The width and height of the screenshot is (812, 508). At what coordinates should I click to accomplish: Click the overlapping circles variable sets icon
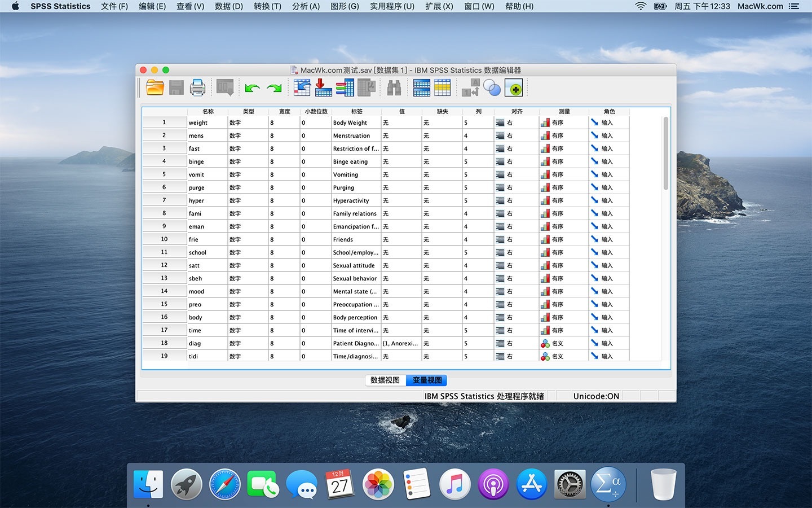492,88
